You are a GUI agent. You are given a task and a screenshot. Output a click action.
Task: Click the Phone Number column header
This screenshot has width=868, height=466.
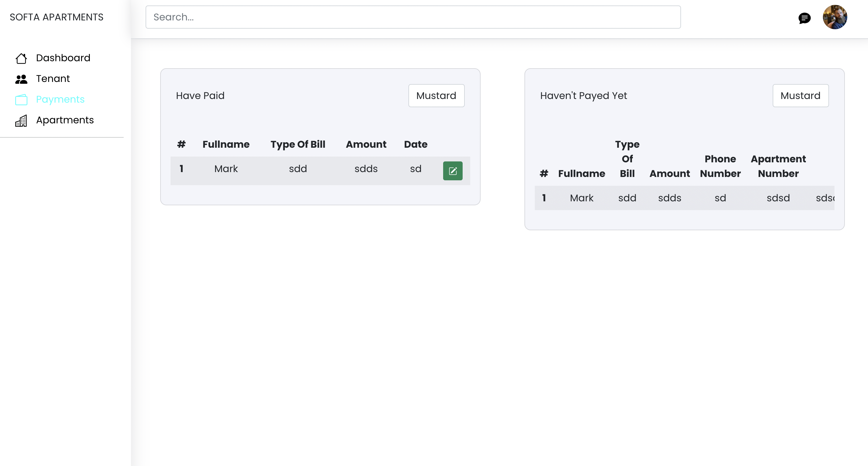tap(720, 166)
